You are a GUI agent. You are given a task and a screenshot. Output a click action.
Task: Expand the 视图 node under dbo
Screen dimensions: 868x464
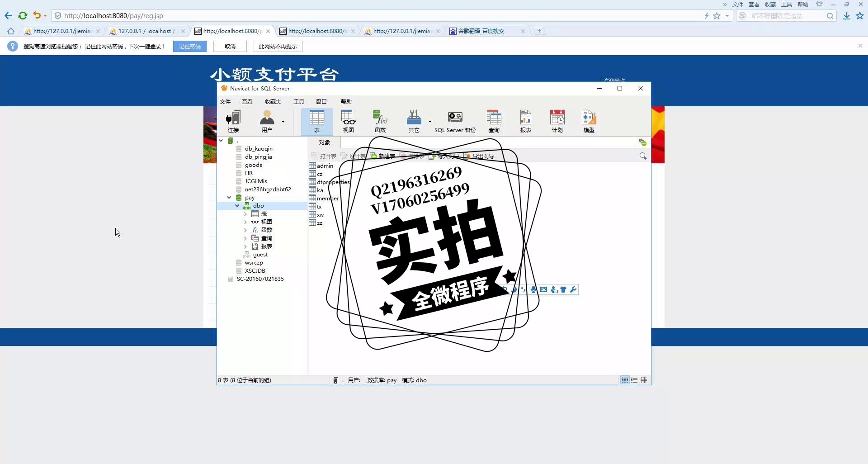pos(245,222)
